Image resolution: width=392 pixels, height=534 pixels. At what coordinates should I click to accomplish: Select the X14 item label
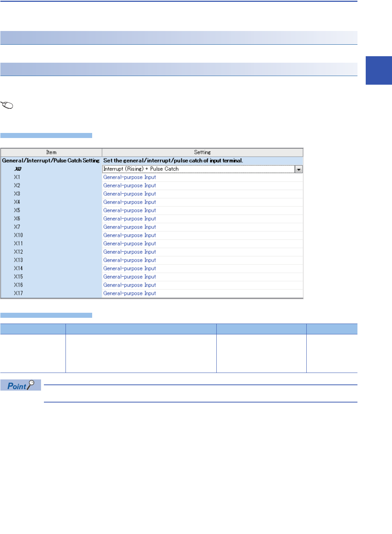pyautogui.click(x=18, y=268)
